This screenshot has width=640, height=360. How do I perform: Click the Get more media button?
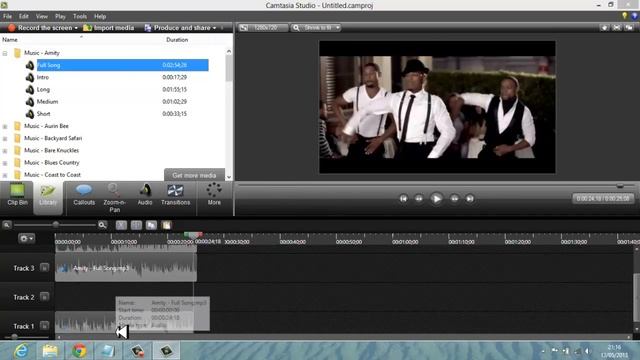pyautogui.click(x=194, y=175)
